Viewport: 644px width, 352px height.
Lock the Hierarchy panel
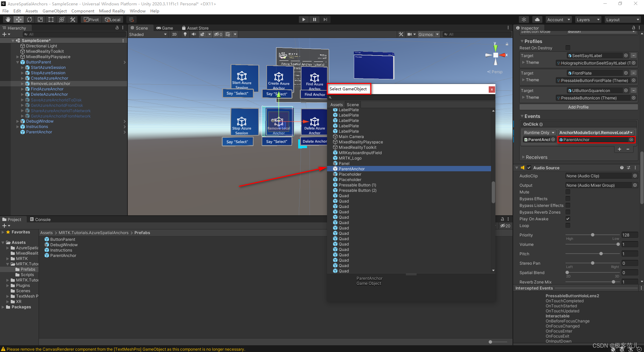coord(117,28)
